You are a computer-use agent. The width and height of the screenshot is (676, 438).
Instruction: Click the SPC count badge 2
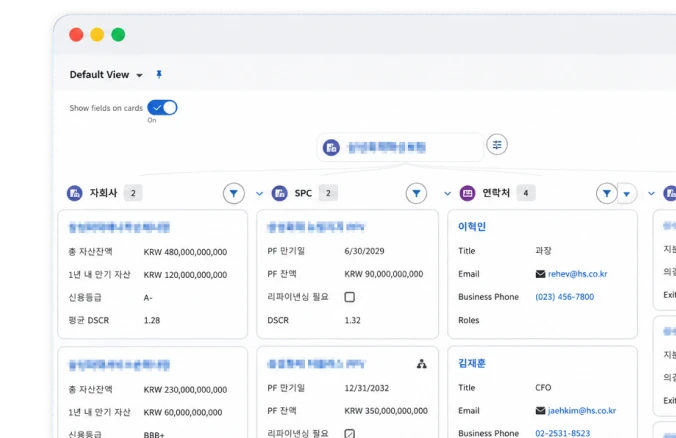(328, 193)
